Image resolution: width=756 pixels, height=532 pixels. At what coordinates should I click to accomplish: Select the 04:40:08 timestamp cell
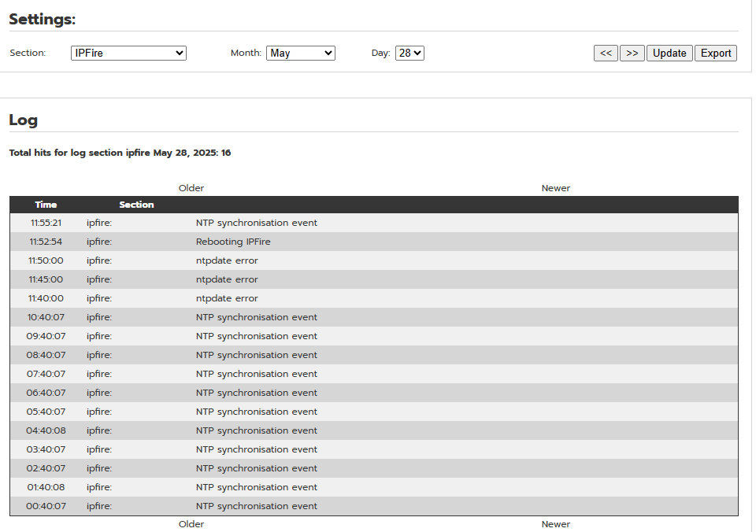pos(46,430)
